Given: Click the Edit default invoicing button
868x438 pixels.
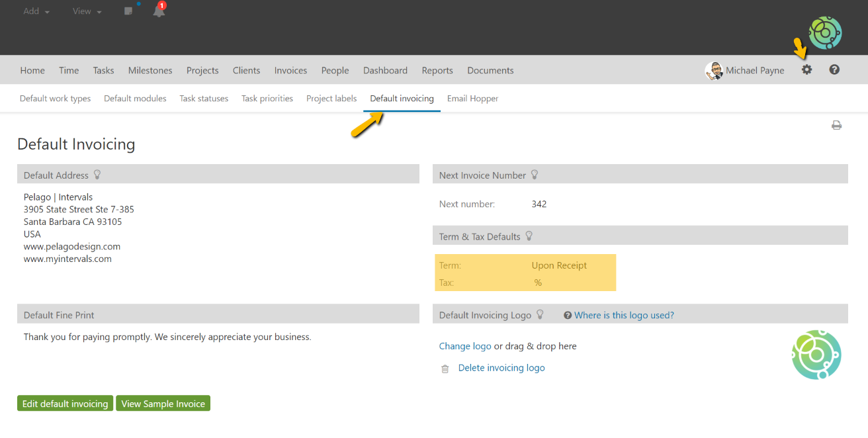Looking at the screenshot, I should coord(65,404).
